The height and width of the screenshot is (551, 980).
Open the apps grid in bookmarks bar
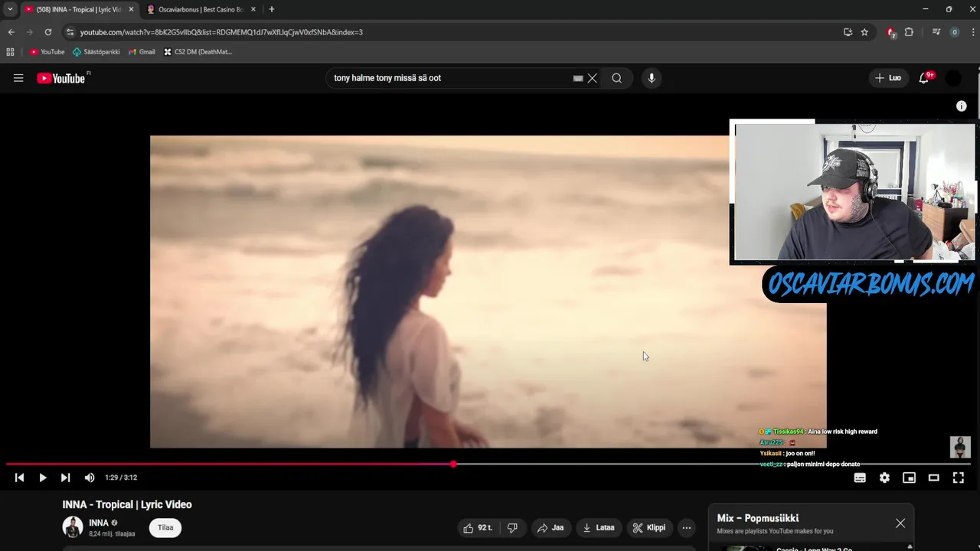(x=10, y=52)
